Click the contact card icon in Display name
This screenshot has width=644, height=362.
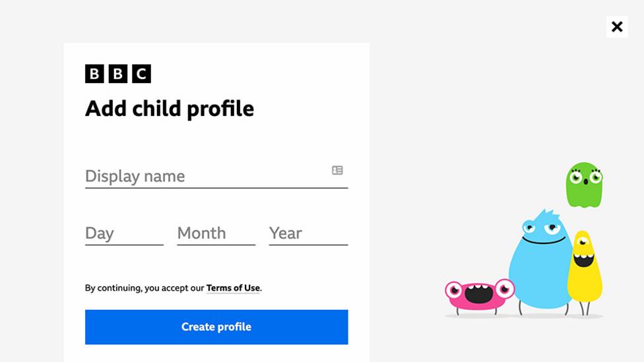[x=337, y=170]
